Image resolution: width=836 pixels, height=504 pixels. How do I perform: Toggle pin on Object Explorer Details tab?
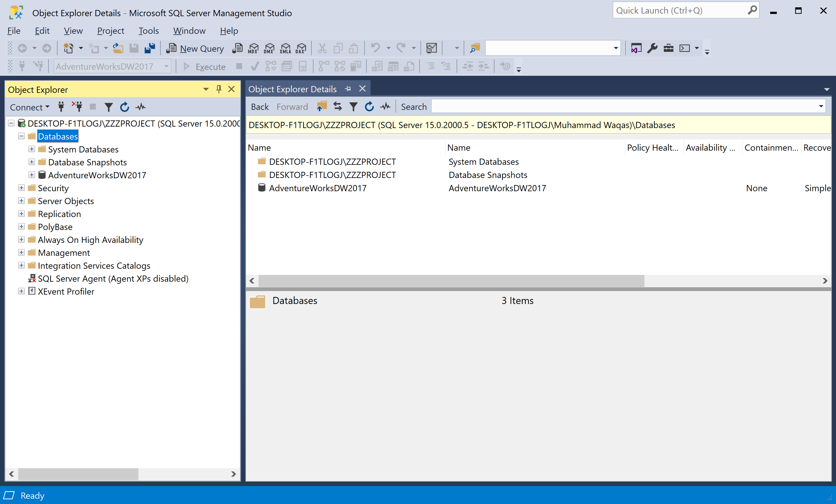pos(348,89)
